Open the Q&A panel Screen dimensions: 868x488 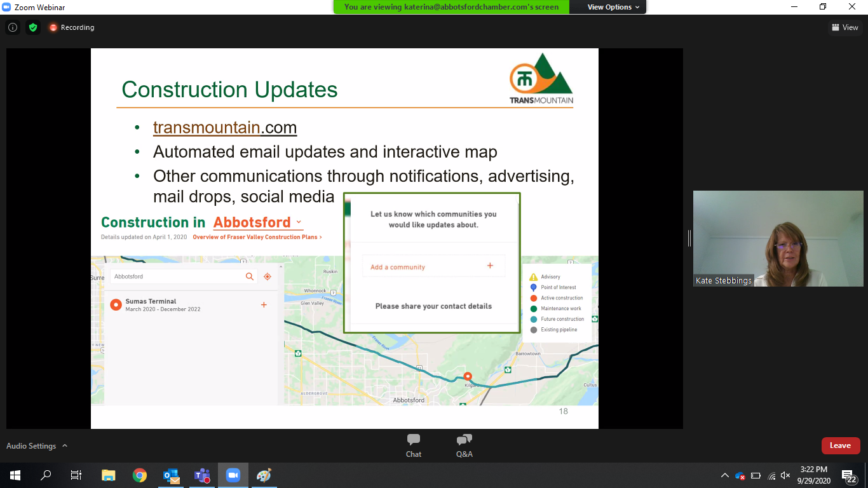(465, 445)
